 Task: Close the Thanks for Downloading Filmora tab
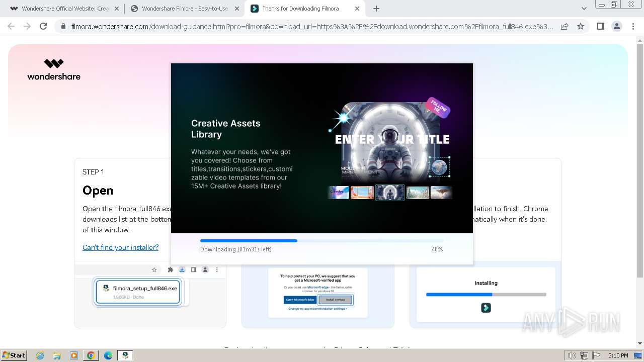357,9
